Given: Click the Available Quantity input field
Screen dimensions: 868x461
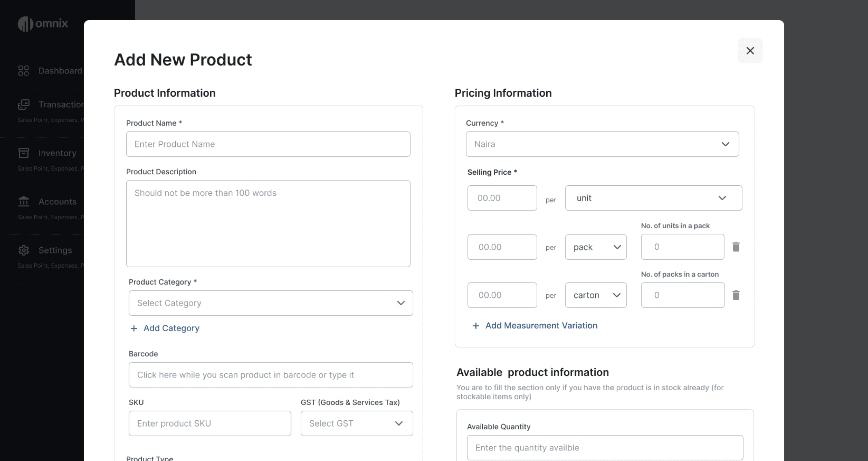Looking at the screenshot, I should tap(604, 448).
